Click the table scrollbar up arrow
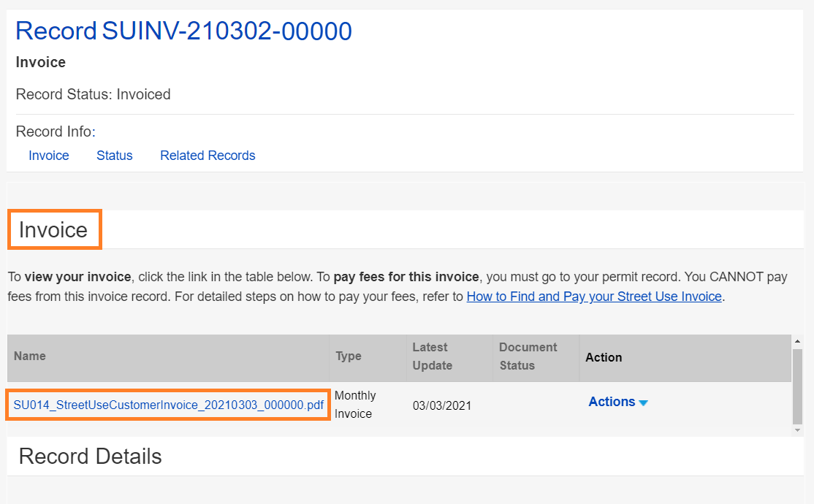This screenshot has height=504, width=814. (x=797, y=340)
